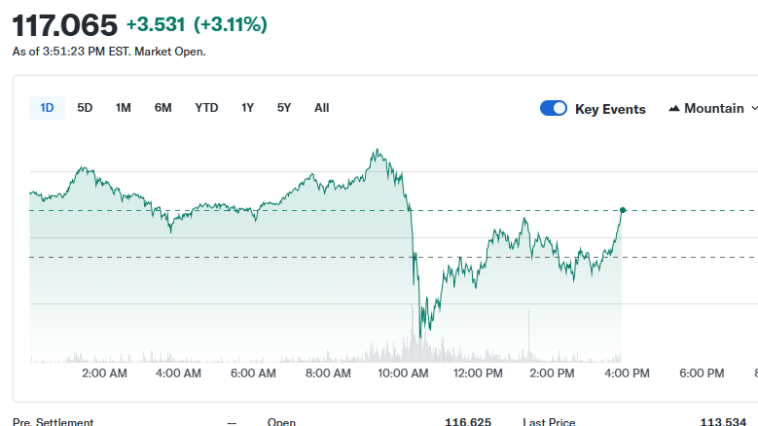The image size is (758, 426).
Task: Show the 6M chart range
Action: pos(163,108)
